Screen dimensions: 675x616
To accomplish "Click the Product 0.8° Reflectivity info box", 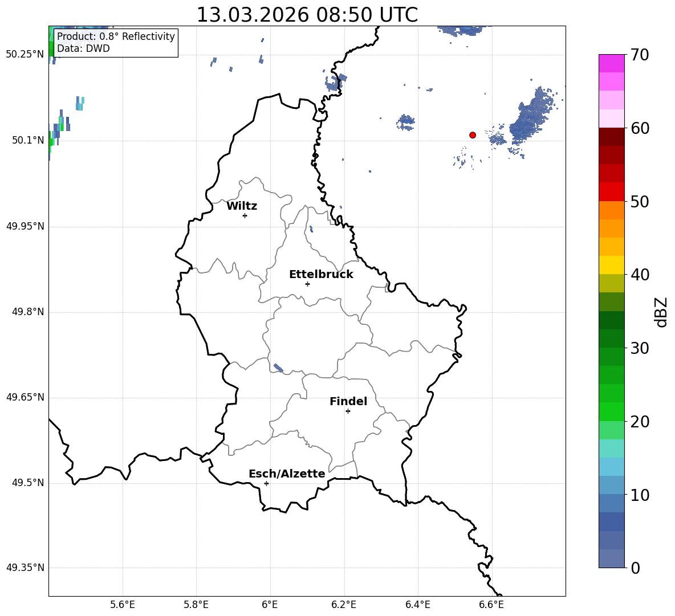I will point(116,43).
